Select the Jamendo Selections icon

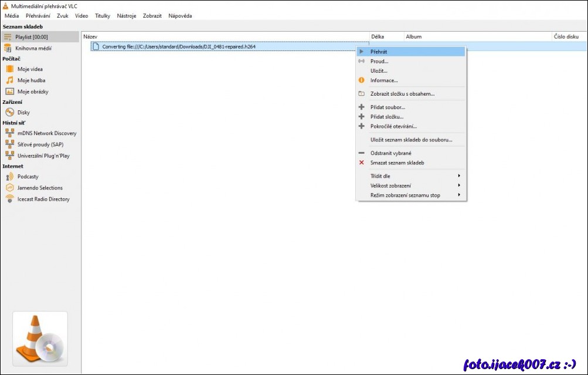[x=9, y=188]
